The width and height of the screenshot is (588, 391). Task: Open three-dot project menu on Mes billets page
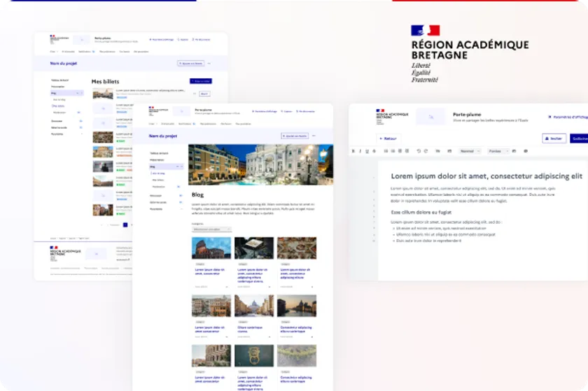(x=209, y=64)
